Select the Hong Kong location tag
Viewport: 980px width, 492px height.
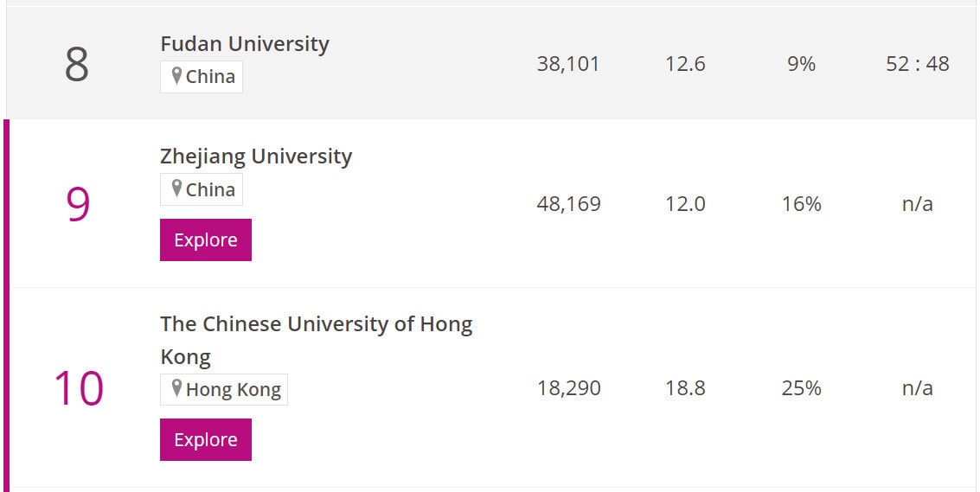tap(224, 389)
